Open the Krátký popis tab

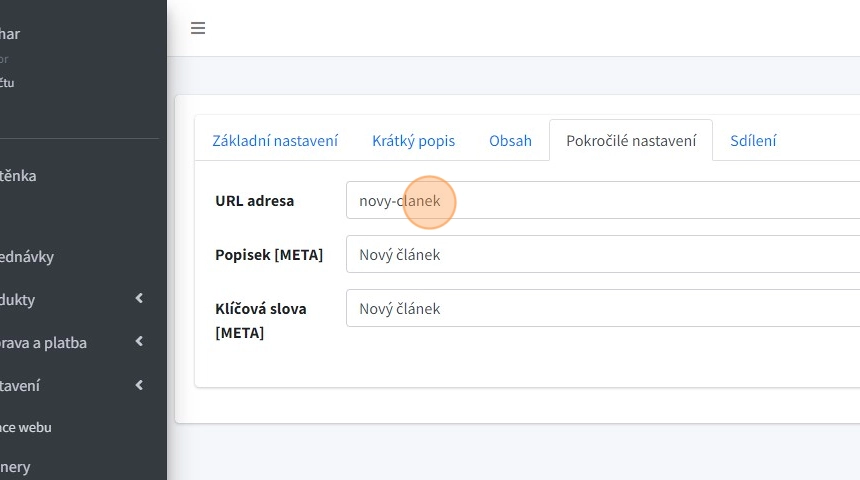coord(413,141)
